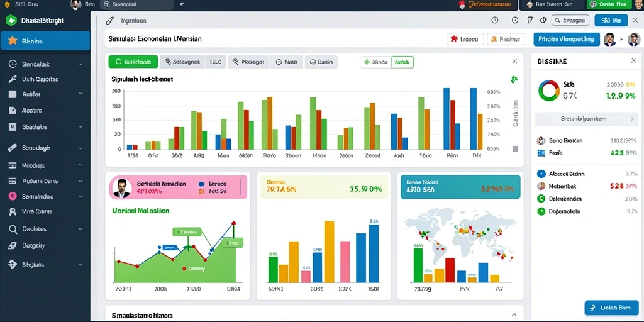Click the card icon beside Aodana Denis
The width and height of the screenshot is (644, 322).
13,180
